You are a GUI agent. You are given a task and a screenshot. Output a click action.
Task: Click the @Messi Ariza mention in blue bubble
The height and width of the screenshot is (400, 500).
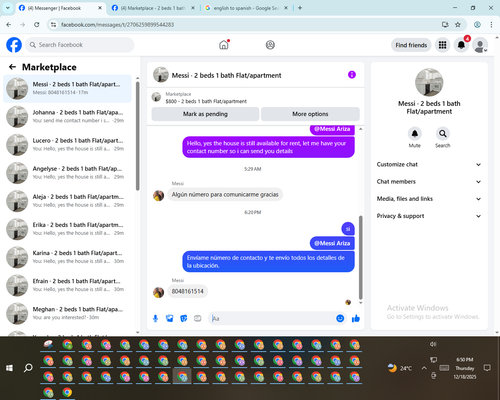click(x=332, y=243)
